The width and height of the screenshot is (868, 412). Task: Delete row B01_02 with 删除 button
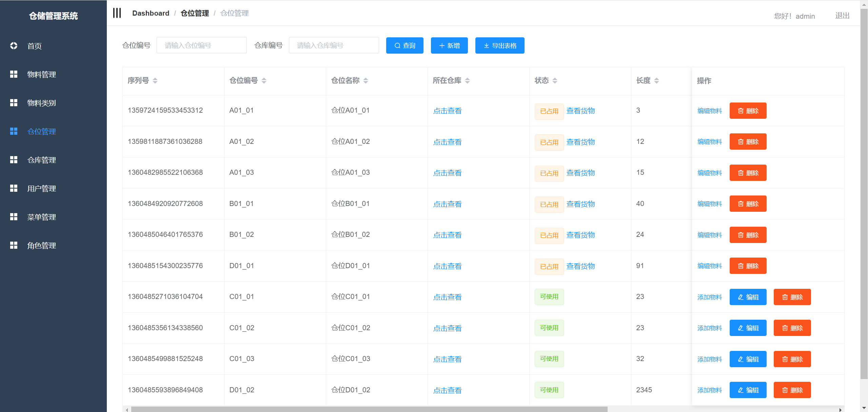tap(748, 235)
